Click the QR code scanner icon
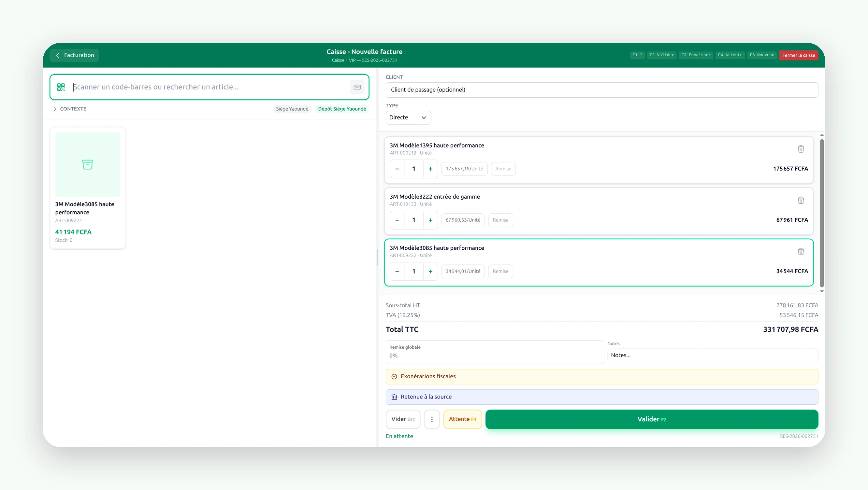This screenshot has height=490, width=868. click(61, 87)
